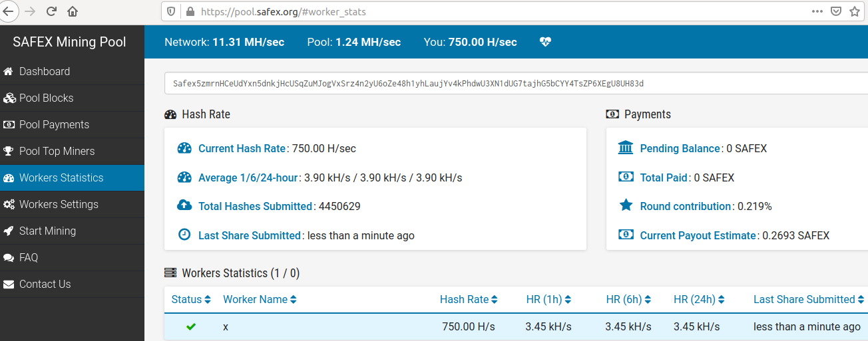Open the browser home page icon
868x341 pixels.
click(73, 11)
